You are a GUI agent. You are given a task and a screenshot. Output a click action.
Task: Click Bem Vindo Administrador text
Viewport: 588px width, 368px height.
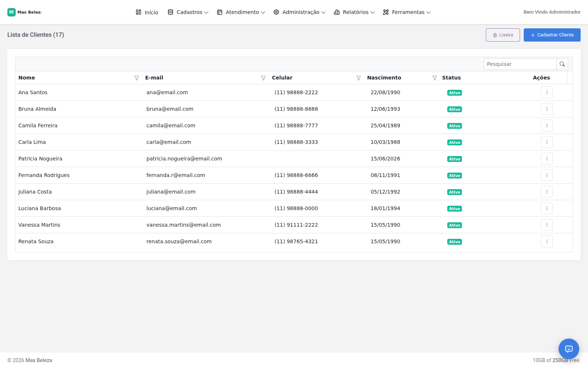point(552,12)
